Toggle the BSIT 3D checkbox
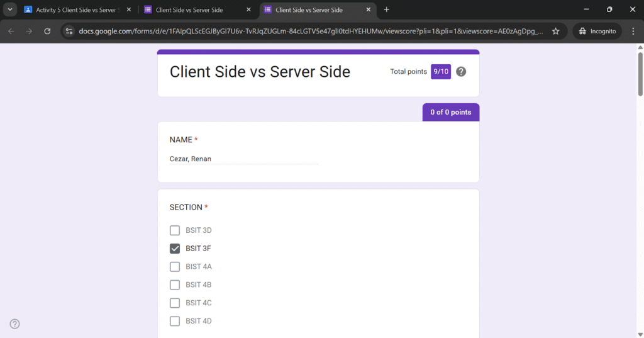Image resolution: width=644 pixels, height=338 pixels. (175, 230)
